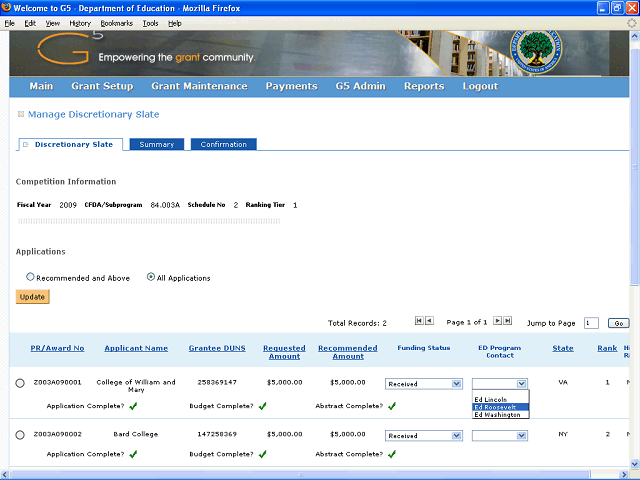Choose Ed Washington from contact list
The width and height of the screenshot is (640, 480).
497,414
